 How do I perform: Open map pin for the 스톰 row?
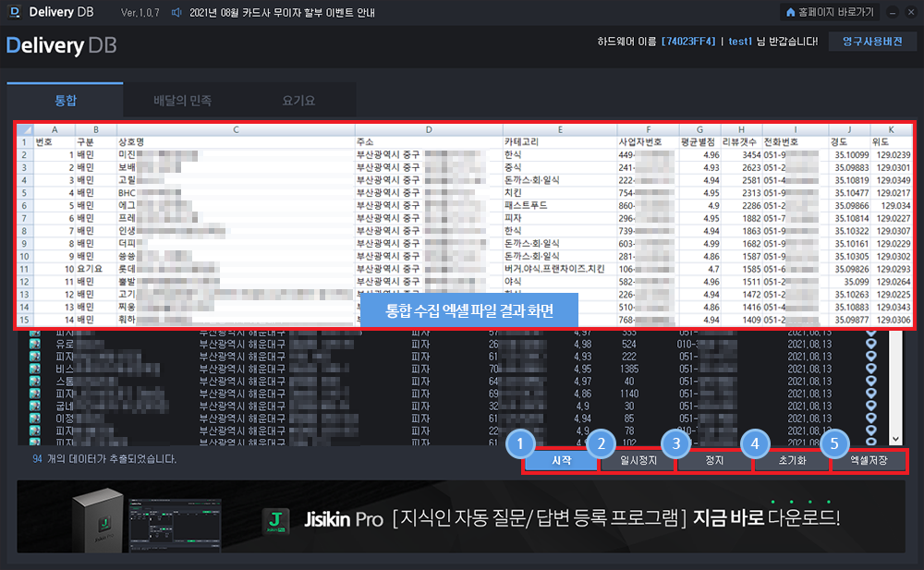tap(871, 381)
